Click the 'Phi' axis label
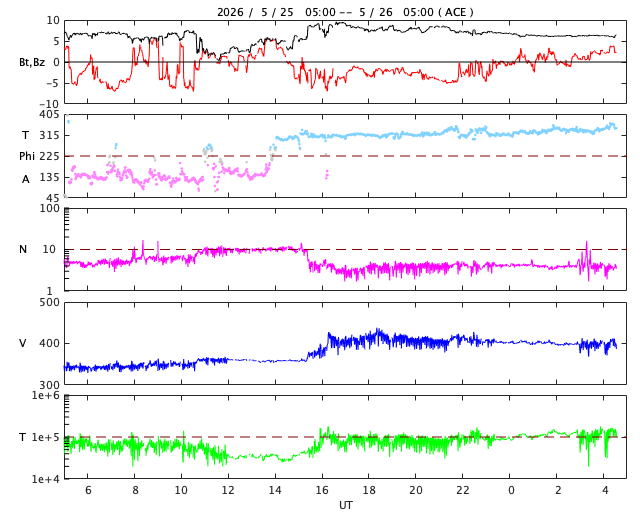 [27, 156]
